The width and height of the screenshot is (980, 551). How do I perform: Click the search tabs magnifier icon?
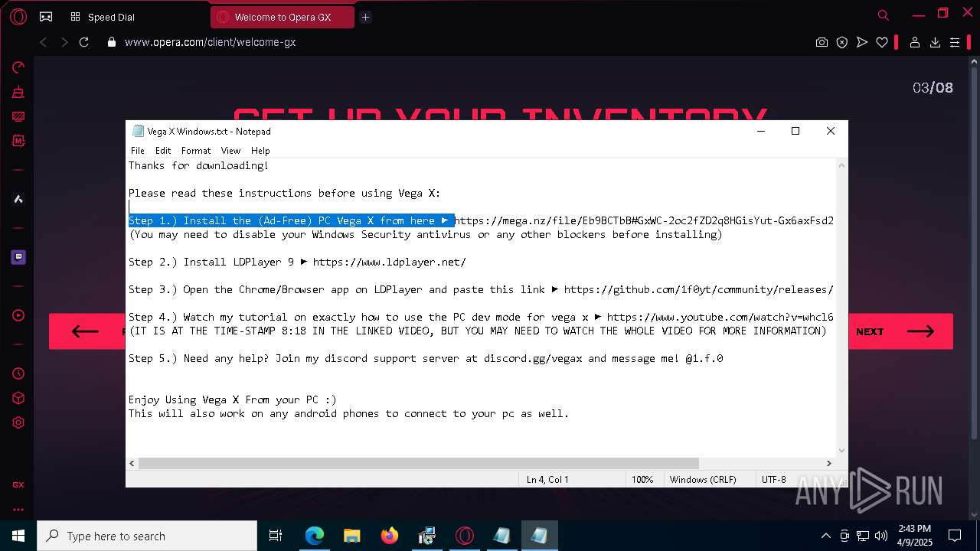(x=883, y=15)
